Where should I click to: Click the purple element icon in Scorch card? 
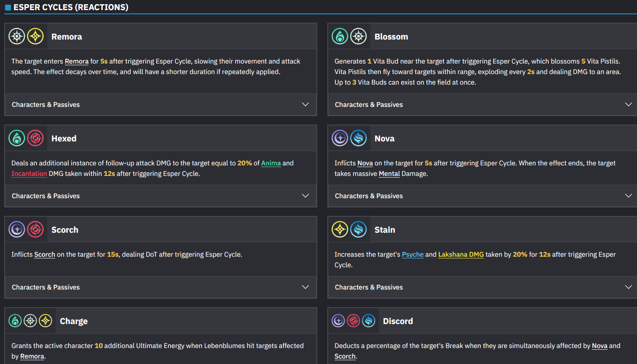tap(17, 230)
